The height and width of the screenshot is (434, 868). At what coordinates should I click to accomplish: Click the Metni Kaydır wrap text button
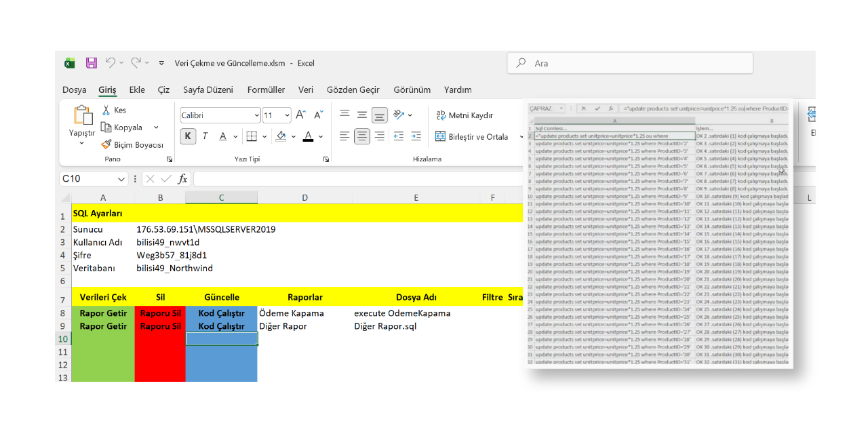tap(465, 115)
